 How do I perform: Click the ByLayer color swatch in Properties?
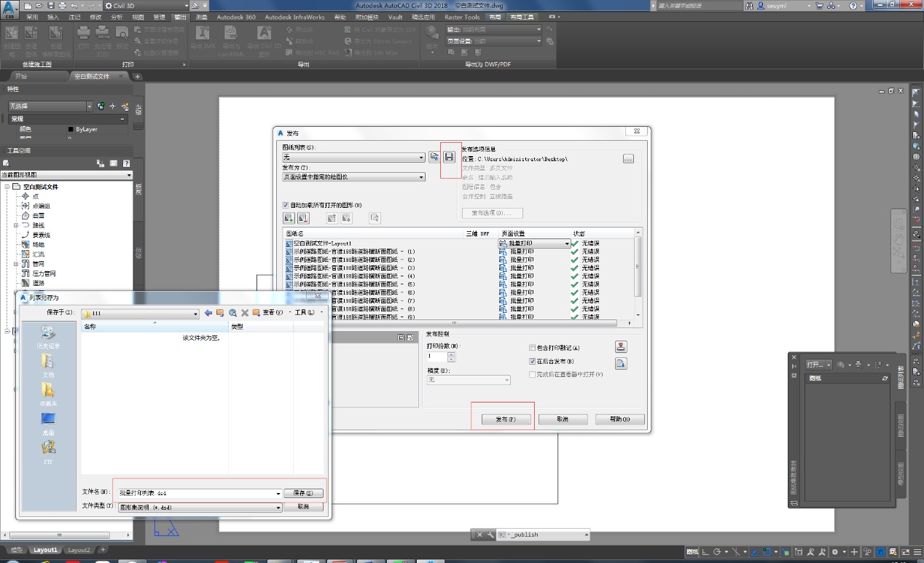click(71, 129)
